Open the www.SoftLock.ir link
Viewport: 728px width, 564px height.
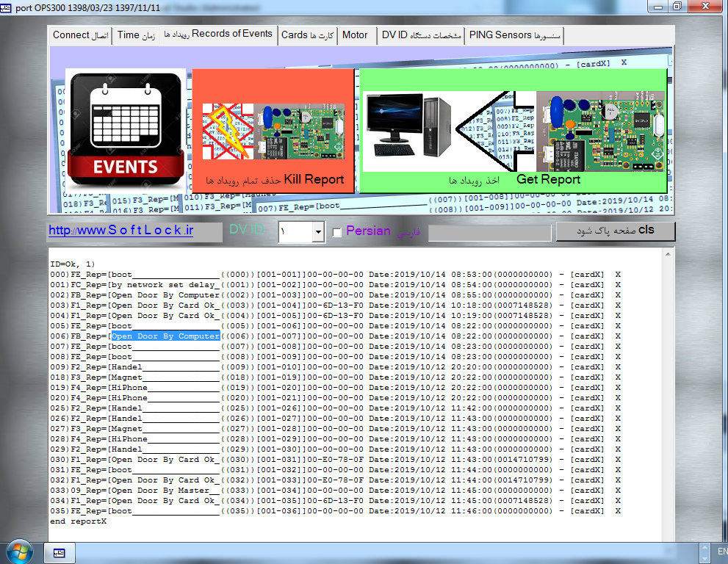pos(120,231)
